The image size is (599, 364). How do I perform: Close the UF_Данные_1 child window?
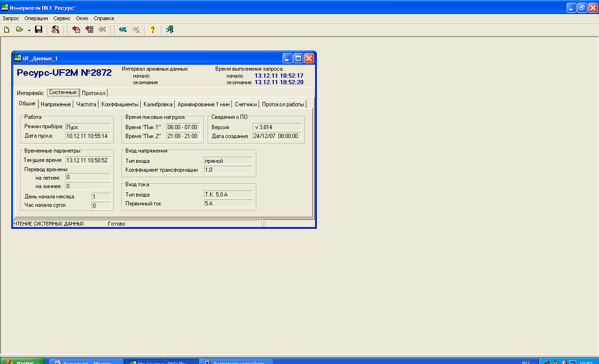point(309,58)
